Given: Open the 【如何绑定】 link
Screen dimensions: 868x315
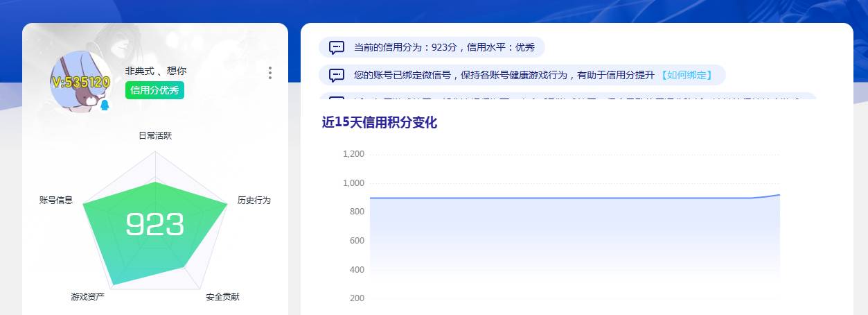Looking at the screenshot, I should 686,75.
